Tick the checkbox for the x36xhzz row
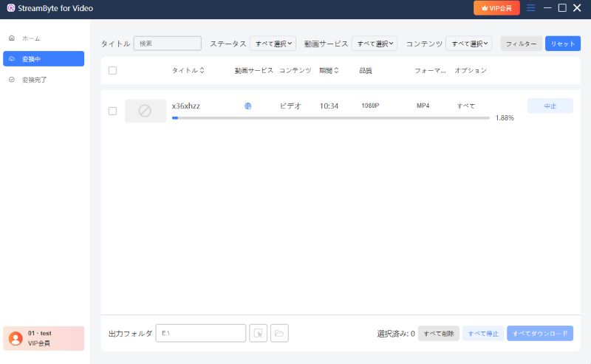This screenshot has height=364, width=591. [112, 111]
